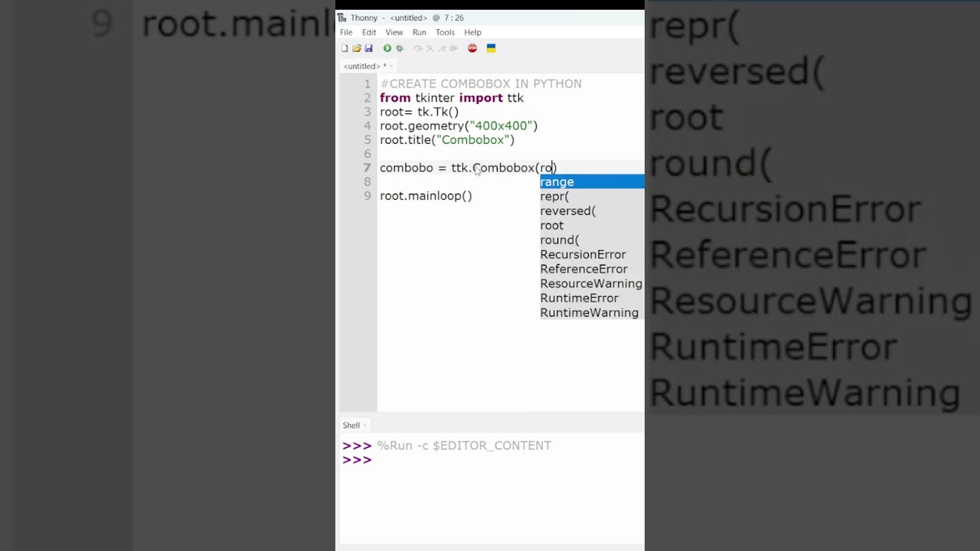This screenshot has width=980, height=551.
Task: Close the <untitled> editor tab
Action: (390, 66)
